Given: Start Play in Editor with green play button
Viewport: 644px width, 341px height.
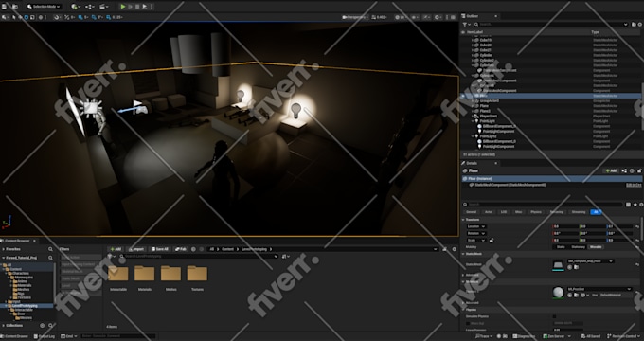Looking at the screenshot, I should pos(123,7).
